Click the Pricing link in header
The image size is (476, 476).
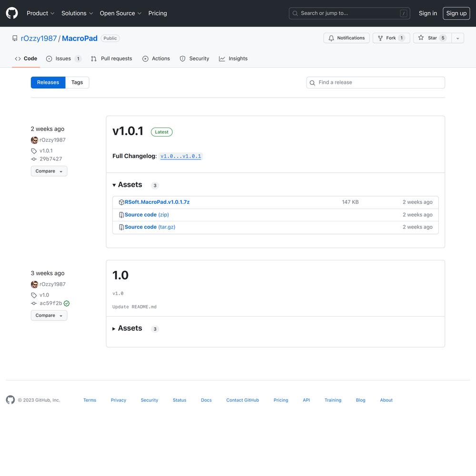[158, 13]
